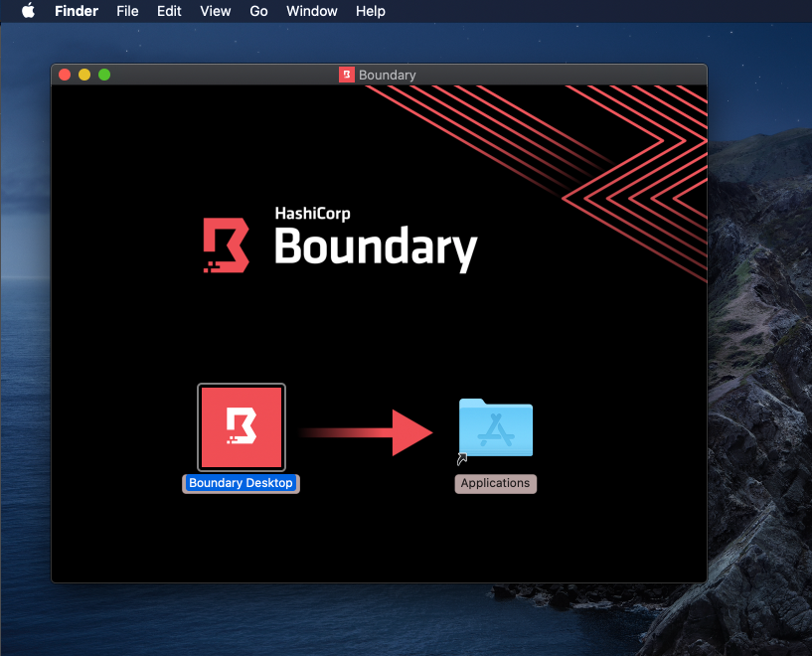Click the "Boundary Desktop" label
The width and height of the screenshot is (812, 656).
click(241, 483)
